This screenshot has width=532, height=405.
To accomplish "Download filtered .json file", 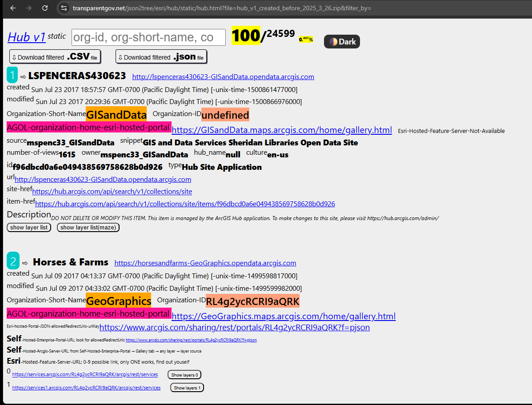I will pyautogui.click(x=161, y=57).
